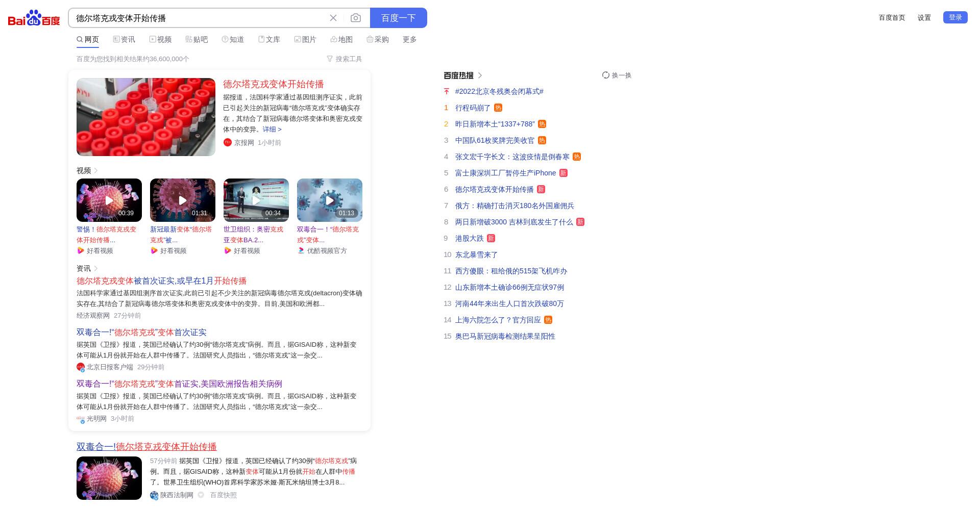Open hot search 奥巴马新冠病毒检测结果呈阳性
The width and height of the screenshot is (980, 509).
[505, 337]
